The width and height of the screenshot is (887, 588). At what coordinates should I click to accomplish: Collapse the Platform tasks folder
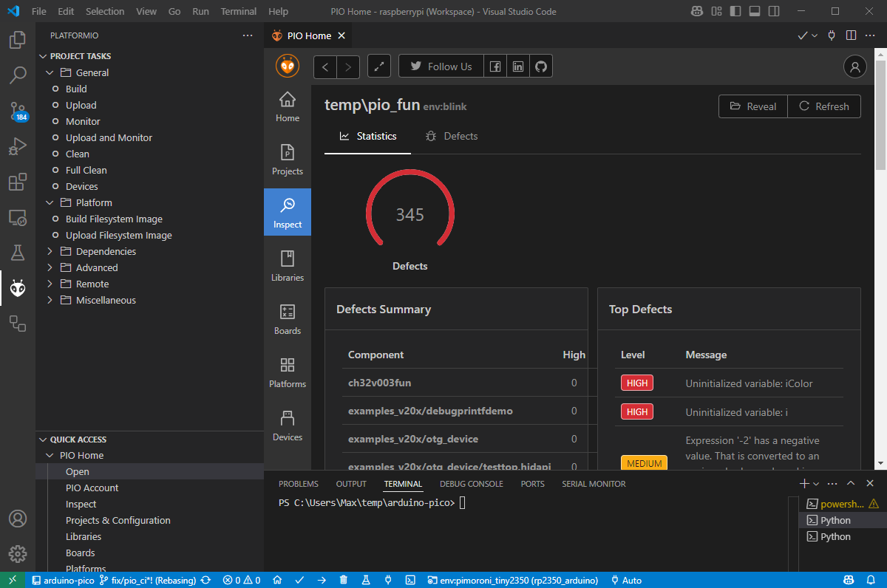coord(50,202)
